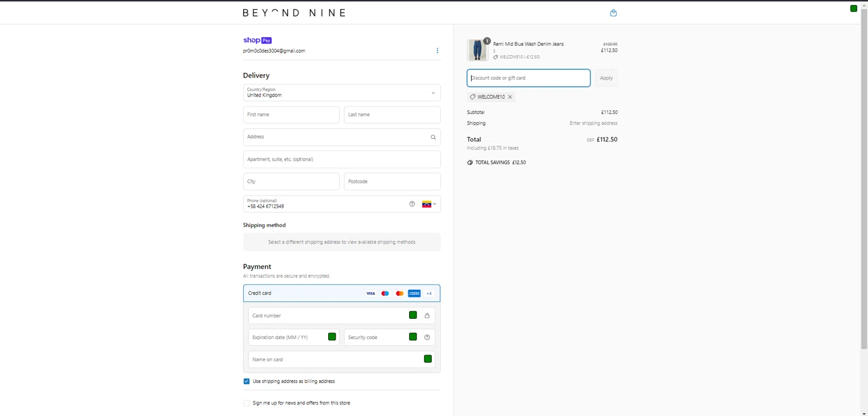Click the Delivery section heading

(x=256, y=75)
